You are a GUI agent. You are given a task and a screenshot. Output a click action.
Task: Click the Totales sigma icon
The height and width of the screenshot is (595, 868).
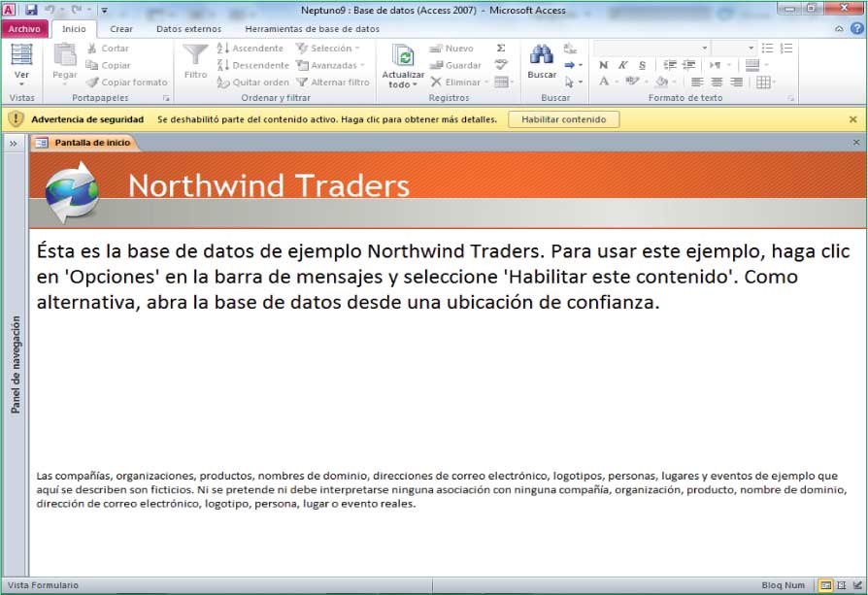tap(501, 49)
